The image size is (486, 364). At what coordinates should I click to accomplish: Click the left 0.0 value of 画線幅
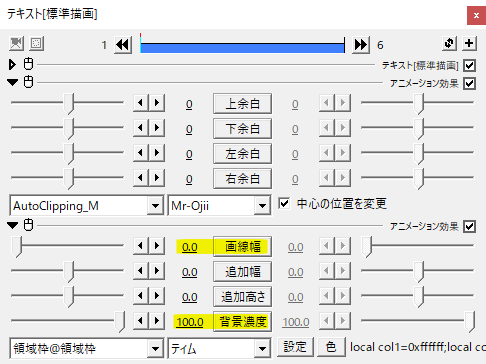point(190,247)
